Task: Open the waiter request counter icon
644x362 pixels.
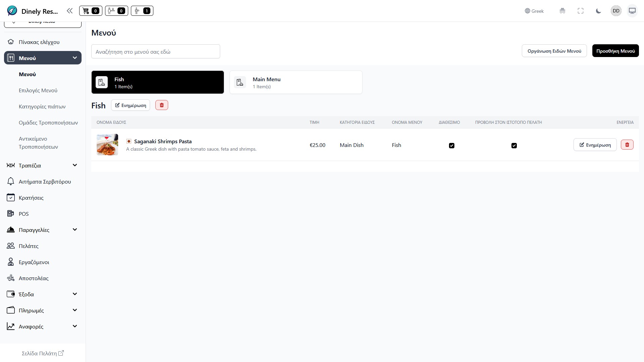Action: 142,11
